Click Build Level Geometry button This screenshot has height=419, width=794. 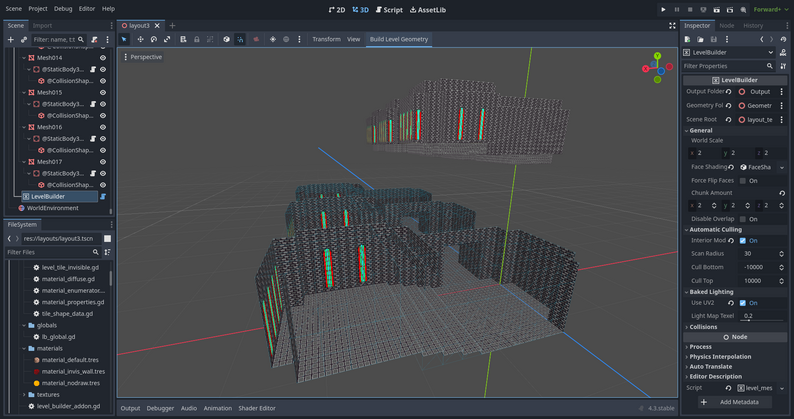pos(399,39)
